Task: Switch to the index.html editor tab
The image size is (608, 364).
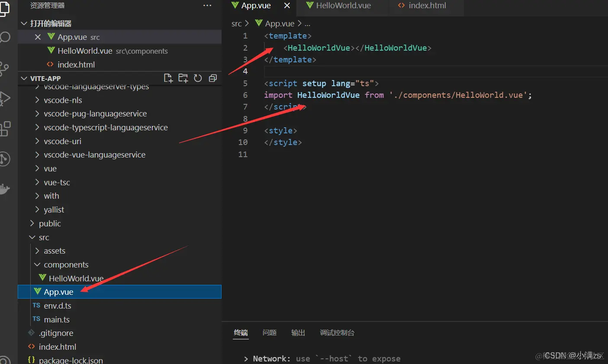Action: pos(426,6)
